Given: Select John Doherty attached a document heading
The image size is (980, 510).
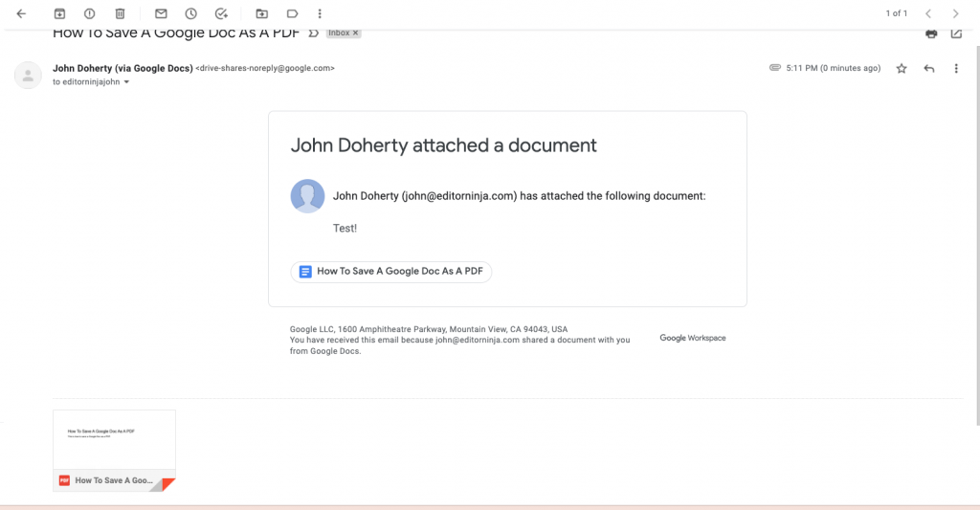Looking at the screenshot, I should coord(444,145).
